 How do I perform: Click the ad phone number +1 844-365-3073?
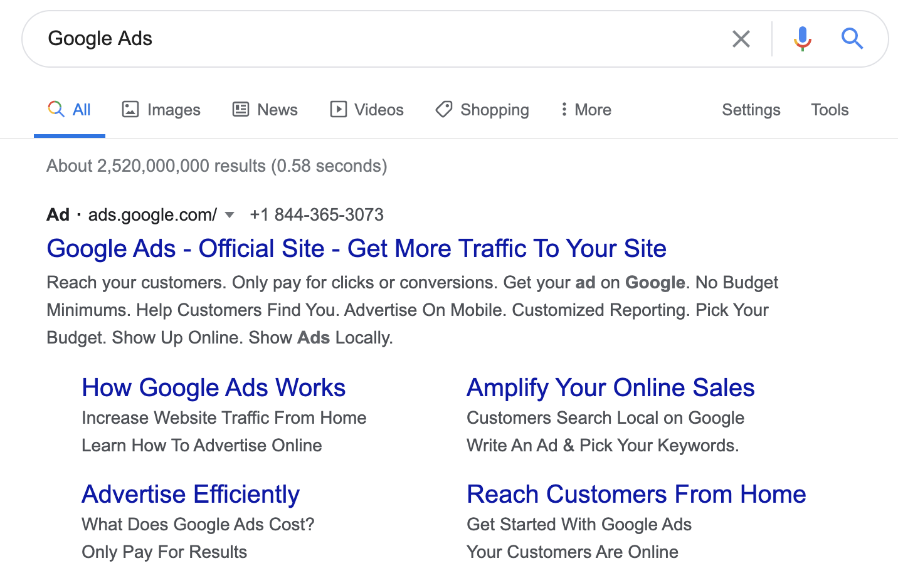(316, 215)
